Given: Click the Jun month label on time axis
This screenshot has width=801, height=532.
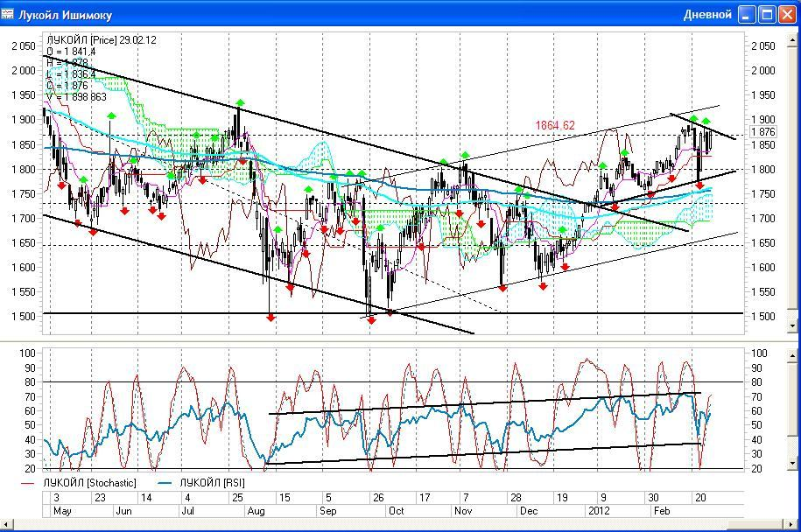Looking at the screenshot, I should (x=124, y=510).
